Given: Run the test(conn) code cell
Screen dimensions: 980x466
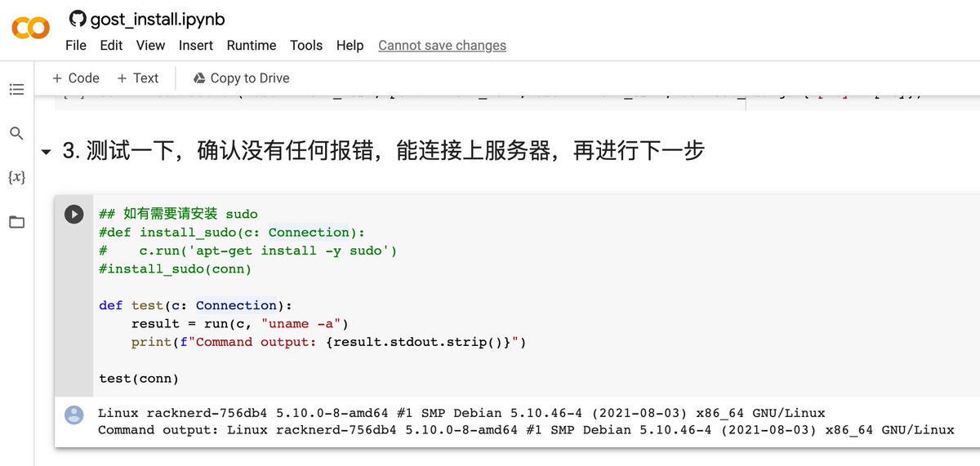Looking at the screenshot, I should pyautogui.click(x=73, y=215).
